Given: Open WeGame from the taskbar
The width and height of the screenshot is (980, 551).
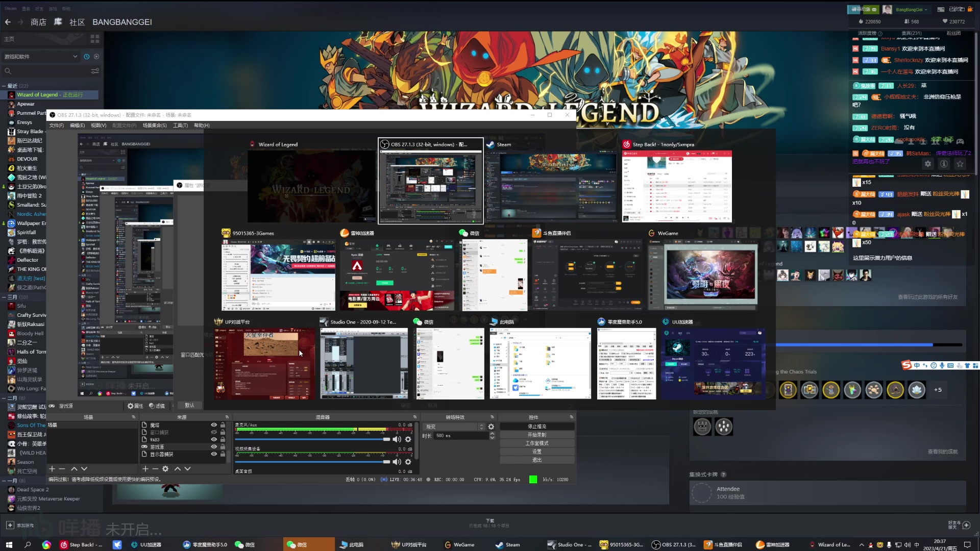Looking at the screenshot, I should [x=459, y=544].
